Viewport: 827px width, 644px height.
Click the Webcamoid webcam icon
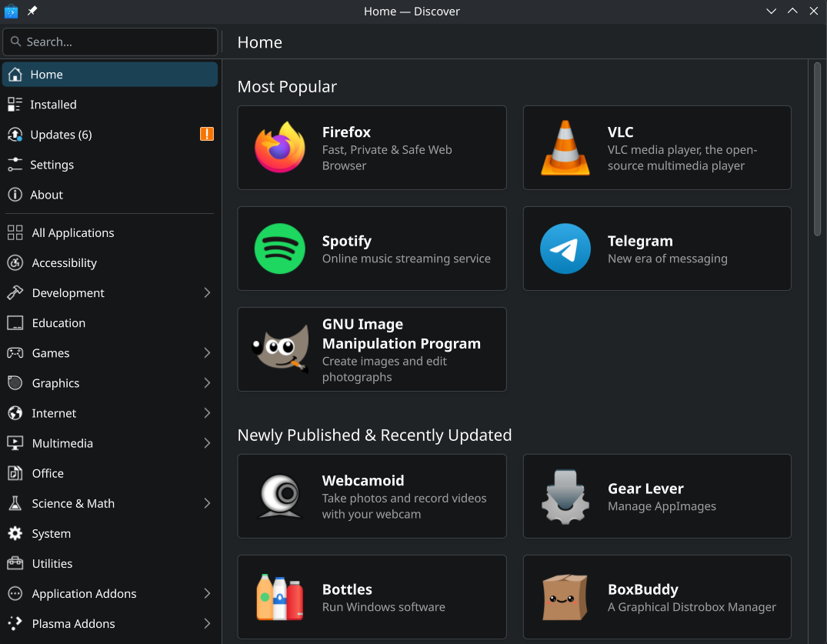[x=279, y=496]
